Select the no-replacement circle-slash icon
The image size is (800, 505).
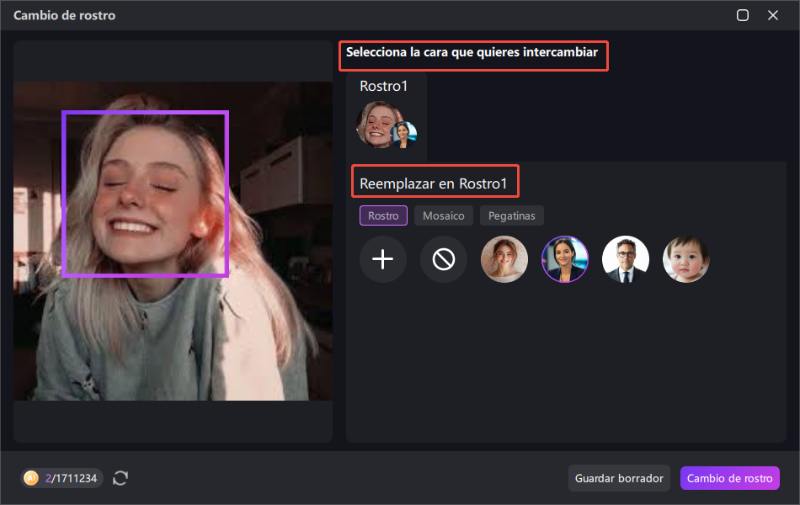tap(443, 260)
